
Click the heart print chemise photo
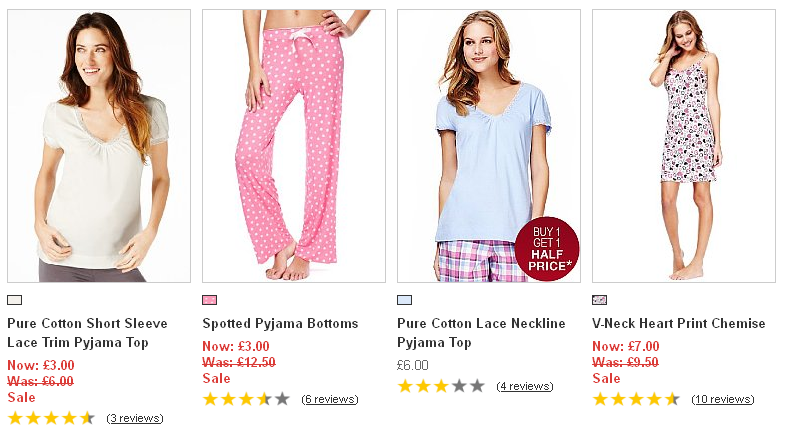point(684,146)
